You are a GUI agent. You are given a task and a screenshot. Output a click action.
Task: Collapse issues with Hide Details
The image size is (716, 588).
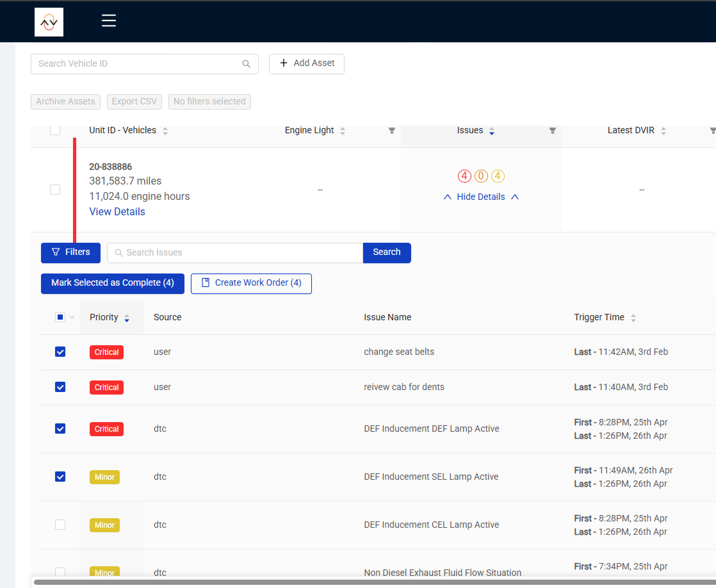click(x=481, y=197)
